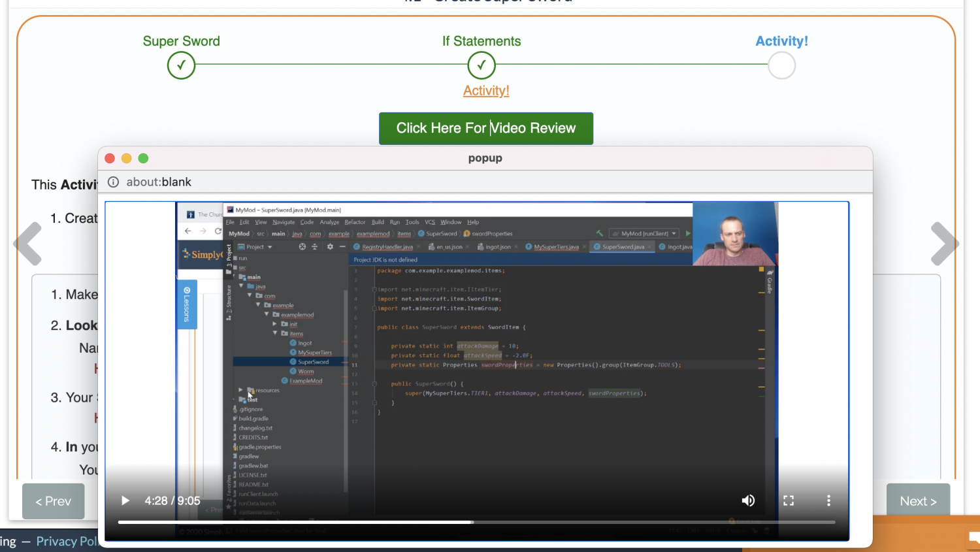The height and width of the screenshot is (552, 980).
Task: Advance to next slide with right chevron
Action: pos(944,244)
